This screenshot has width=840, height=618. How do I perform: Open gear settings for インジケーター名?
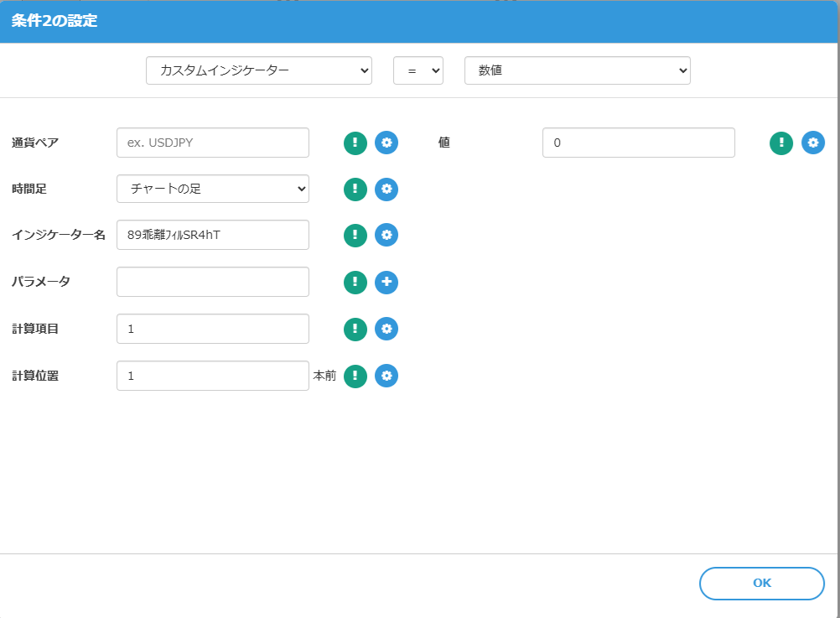[386, 236]
